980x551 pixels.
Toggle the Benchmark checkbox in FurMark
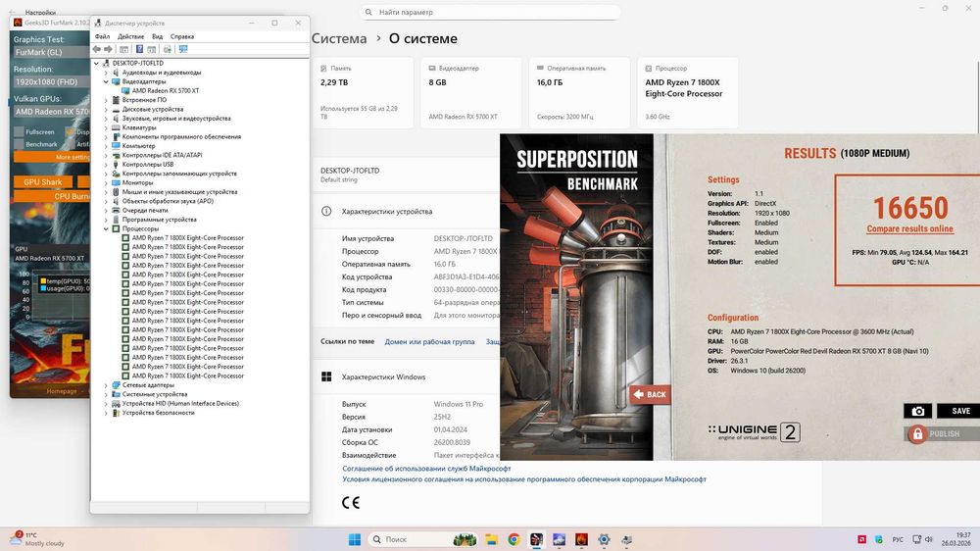click(x=19, y=144)
